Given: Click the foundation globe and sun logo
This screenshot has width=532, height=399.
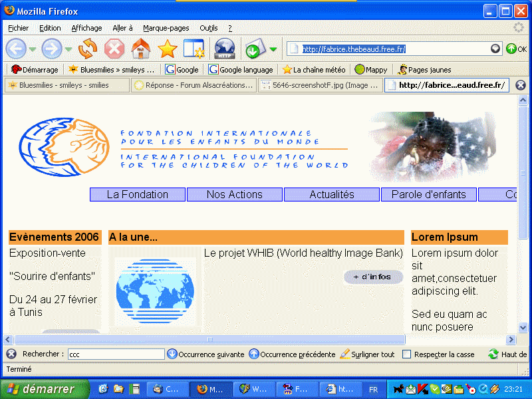Looking at the screenshot, I should 64,147.
